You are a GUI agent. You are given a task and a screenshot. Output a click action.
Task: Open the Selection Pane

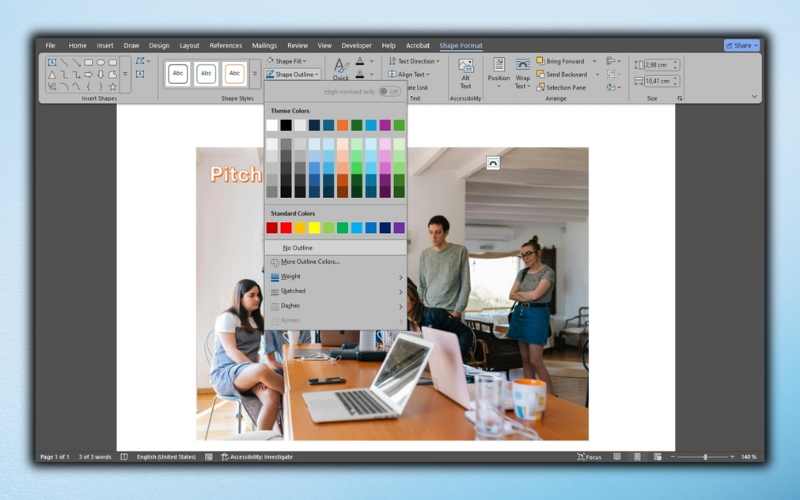(561, 88)
